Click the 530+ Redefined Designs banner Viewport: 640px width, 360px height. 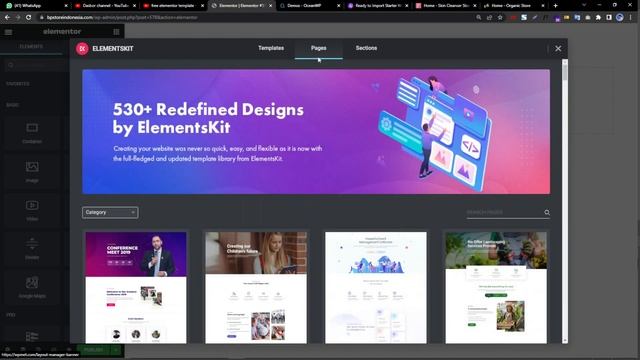(316, 131)
